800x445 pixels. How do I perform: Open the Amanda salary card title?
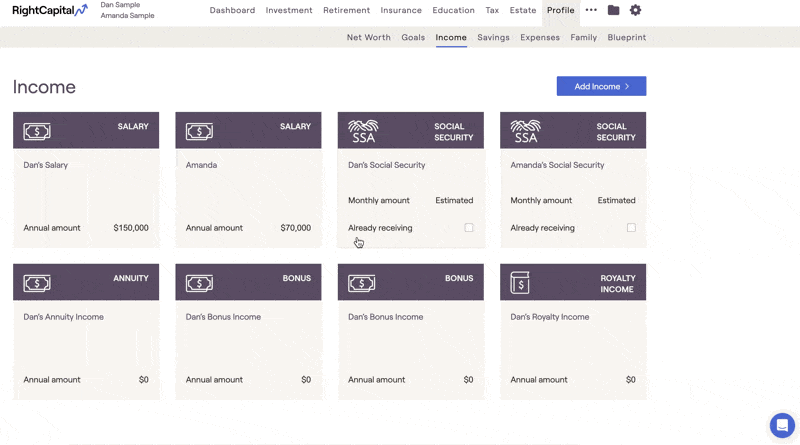pos(201,165)
